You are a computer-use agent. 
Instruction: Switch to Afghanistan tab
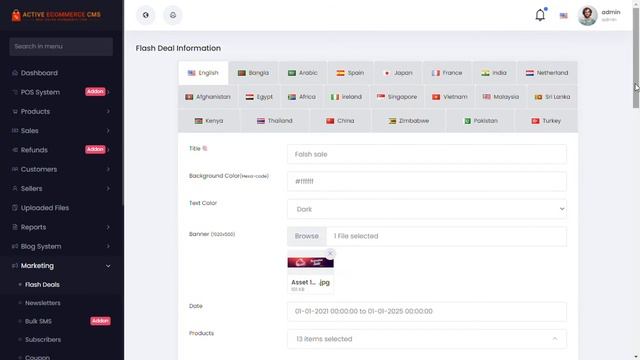click(208, 97)
